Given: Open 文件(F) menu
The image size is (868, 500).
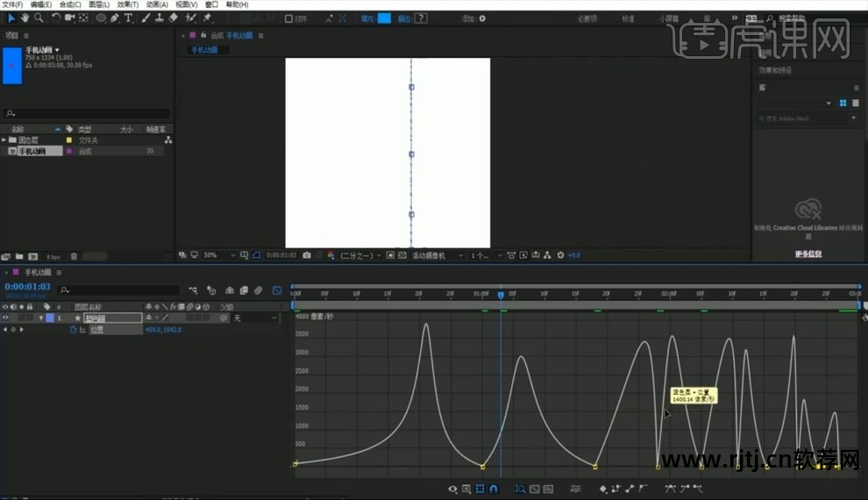Looking at the screenshot, I should [x=12, y=4].
